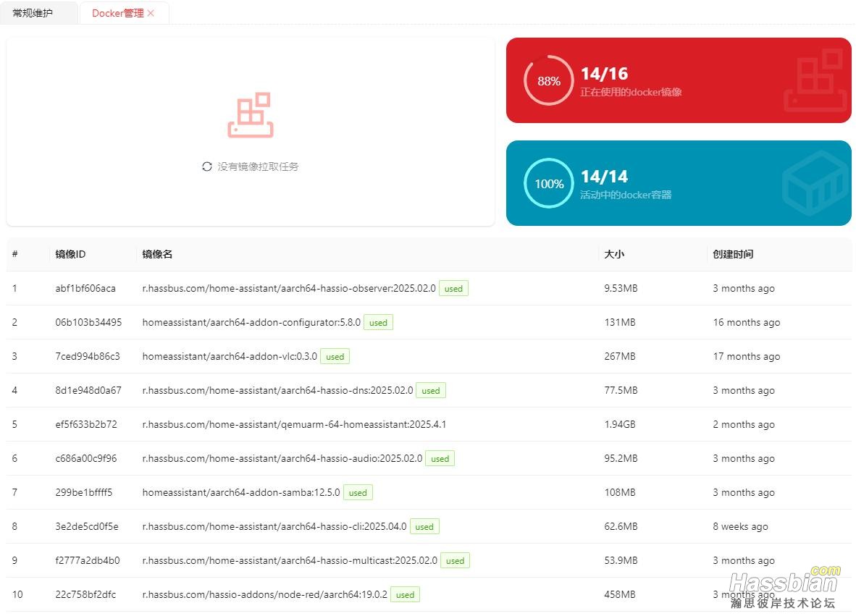Click the 正在使用的docker镜像 label
Viewport: 856px width, 616px height.
pyautogui.click(x=631, y=92)
